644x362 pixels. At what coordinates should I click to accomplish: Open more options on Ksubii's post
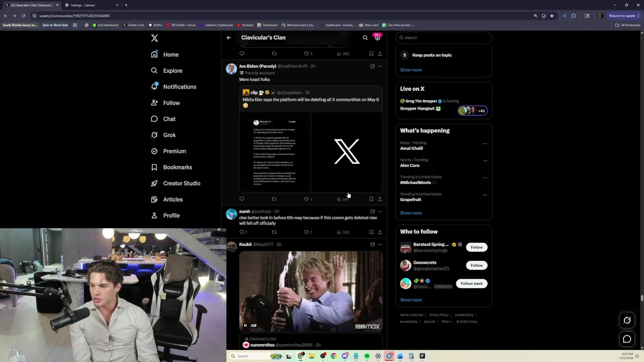(380, 244)
